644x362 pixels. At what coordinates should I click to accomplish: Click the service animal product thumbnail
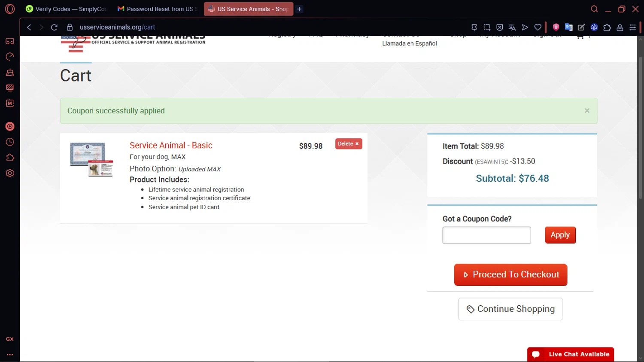click(91, 159)
